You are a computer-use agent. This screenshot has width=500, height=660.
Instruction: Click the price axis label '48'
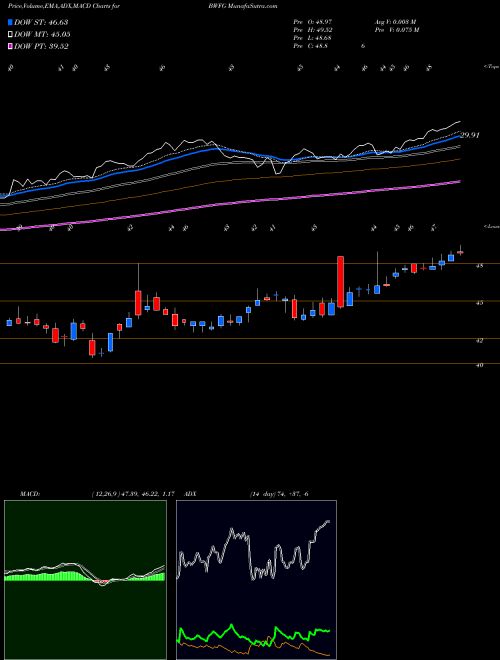[x=480, y=266]
